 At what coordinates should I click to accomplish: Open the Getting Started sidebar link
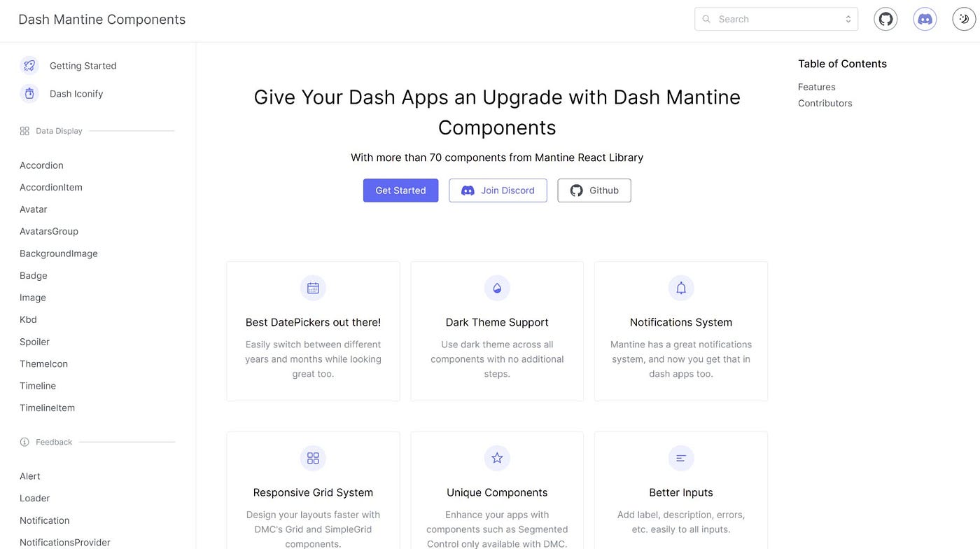coord(83,66)
